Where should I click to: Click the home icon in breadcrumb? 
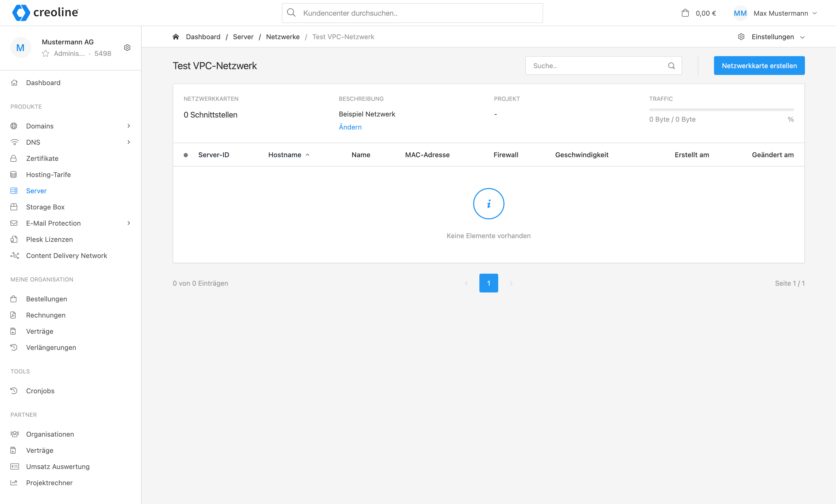[176, 37]
